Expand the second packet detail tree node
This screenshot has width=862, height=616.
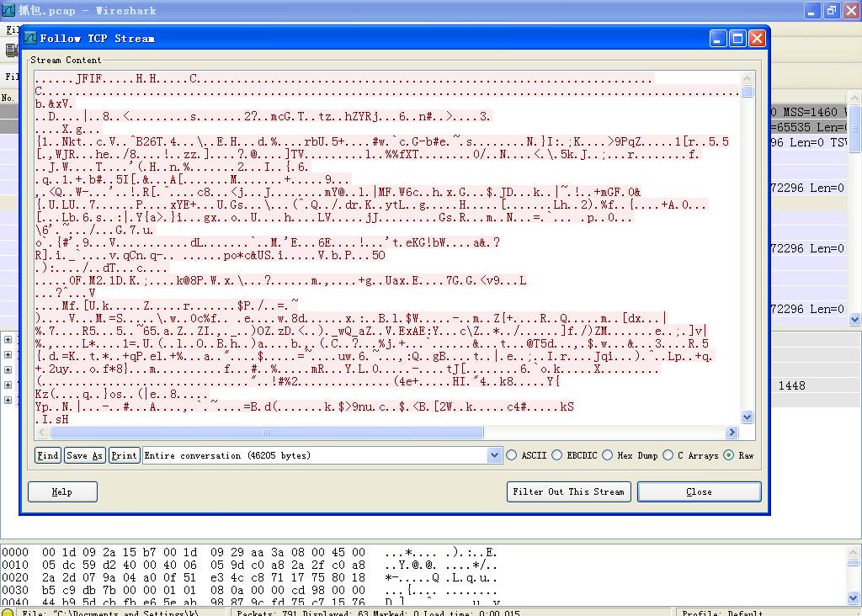[x=8, y=354]
